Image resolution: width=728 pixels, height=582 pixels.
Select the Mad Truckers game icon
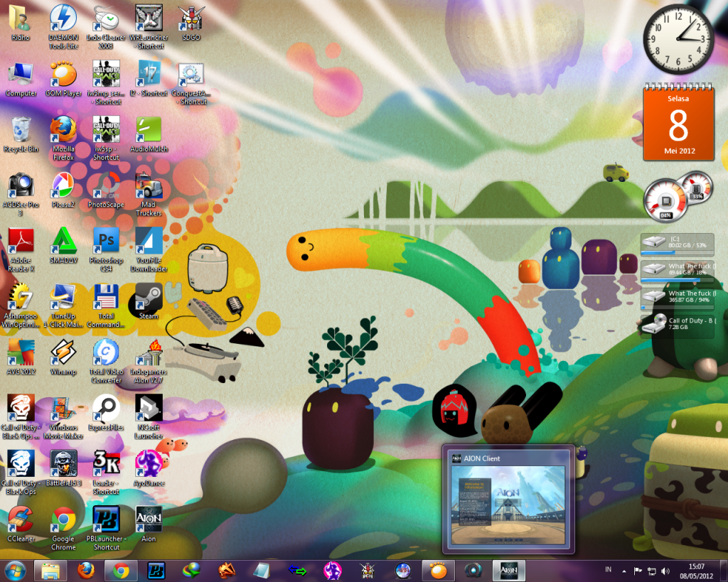(x=149, y=194)
